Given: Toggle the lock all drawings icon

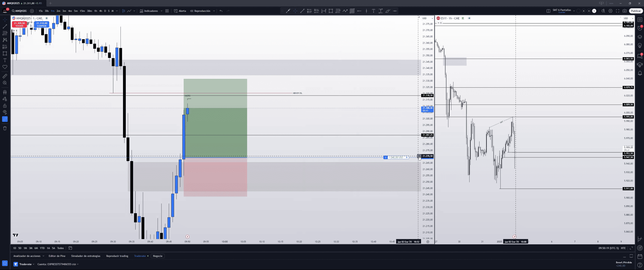Looking at the screenshot, I should 5,106.
